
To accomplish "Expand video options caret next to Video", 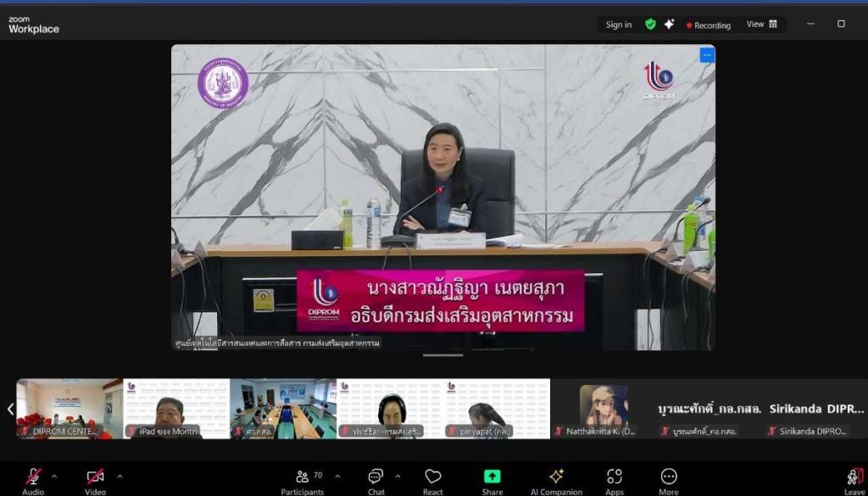I will tap(120, 476).
